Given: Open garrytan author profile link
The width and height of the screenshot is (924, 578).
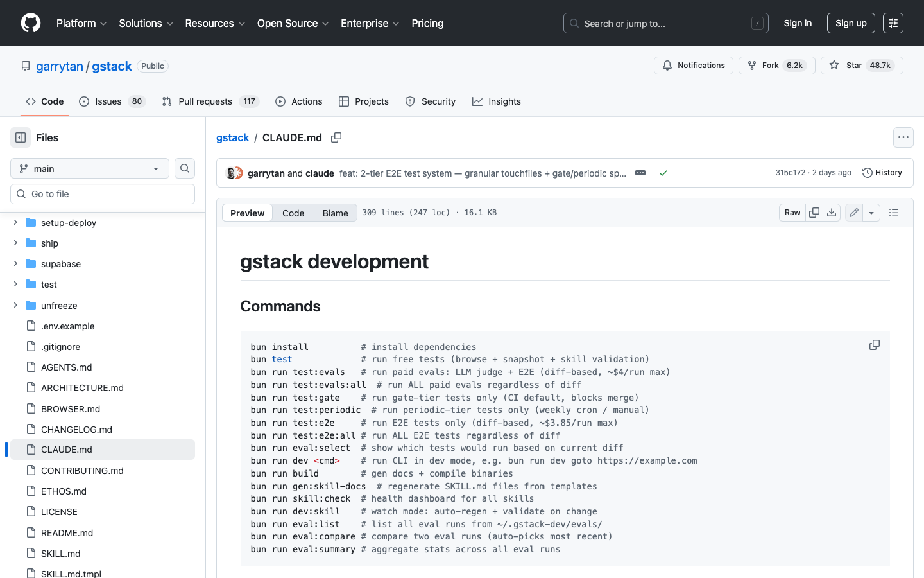Looking at the screenshot, I should coord(266,173).
